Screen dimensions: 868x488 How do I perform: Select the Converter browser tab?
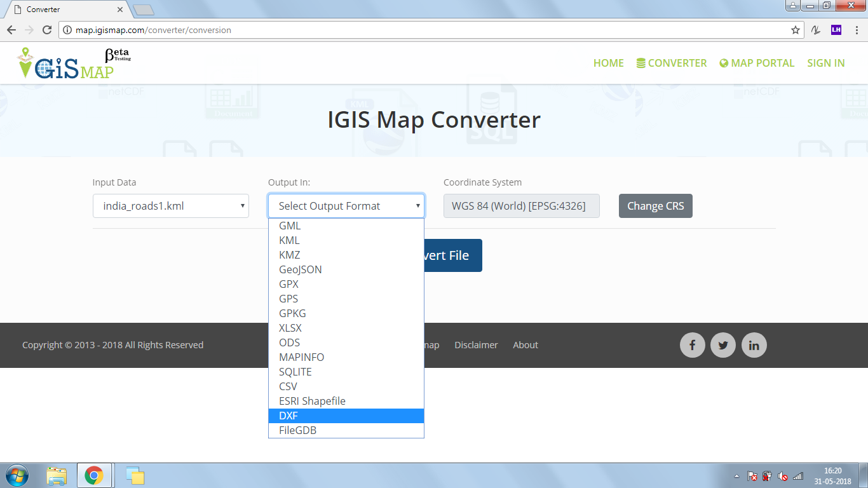[x=67, y=10]
